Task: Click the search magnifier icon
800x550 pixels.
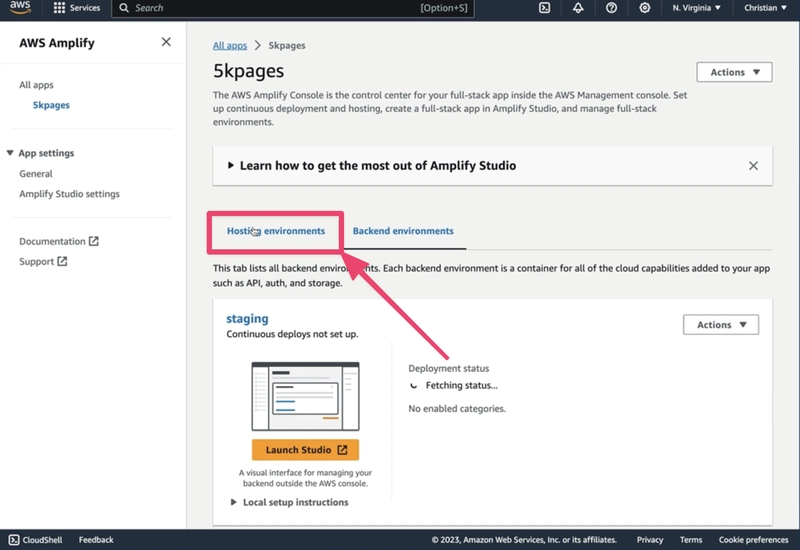Action: pyautogui.click(x=124, y=8)
